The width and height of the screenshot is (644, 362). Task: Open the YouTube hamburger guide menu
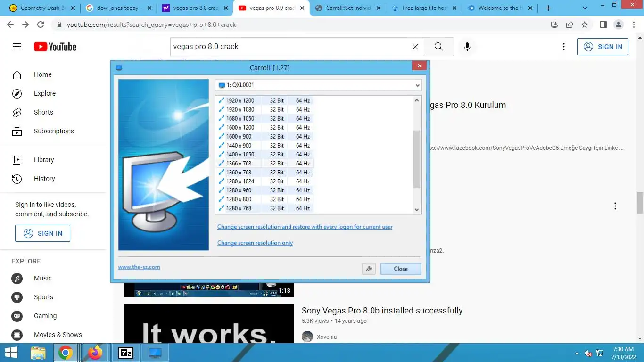point(17,47)
